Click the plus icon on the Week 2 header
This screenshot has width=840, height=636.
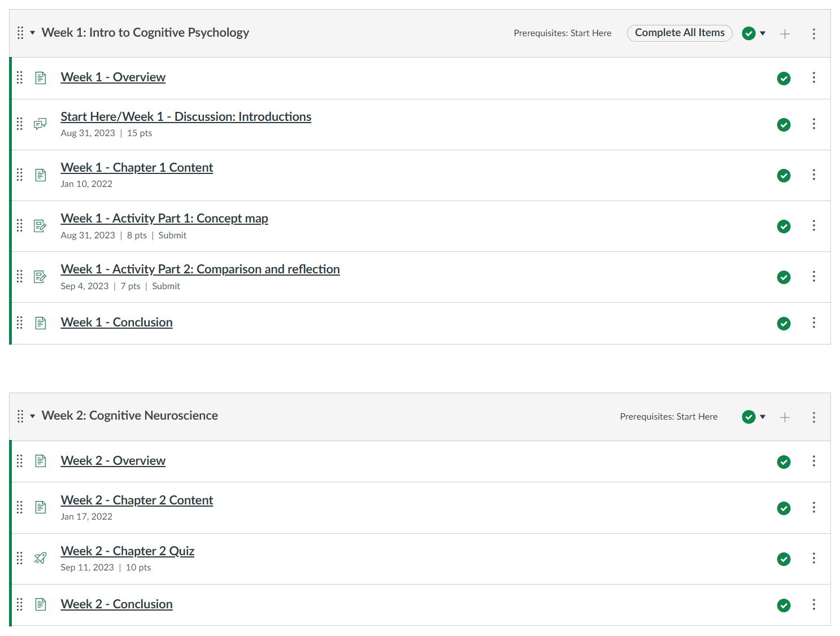point(785,417)
